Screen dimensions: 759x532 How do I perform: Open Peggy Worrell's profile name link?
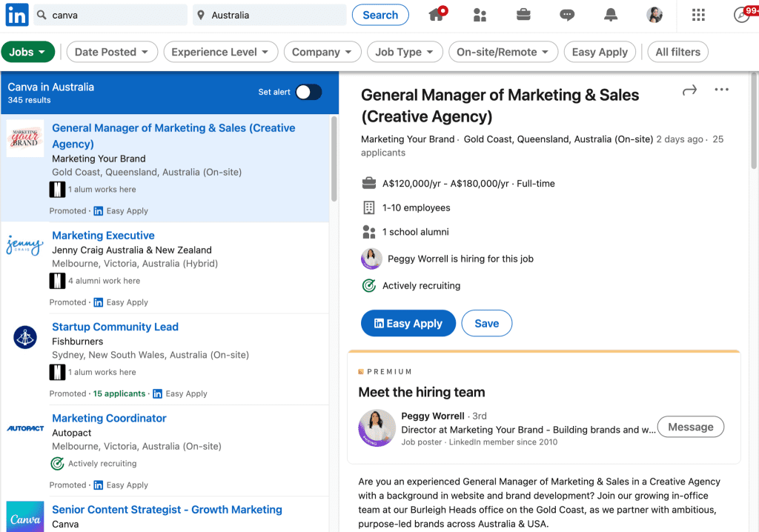click(432, 416)
